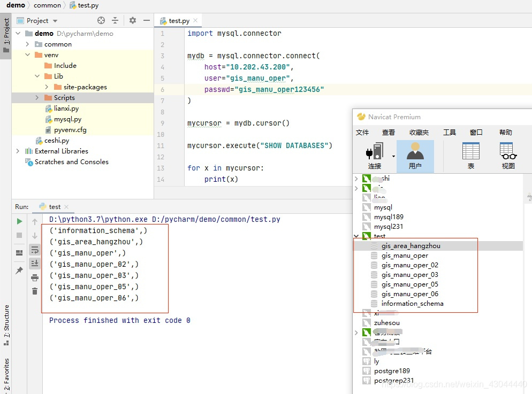
Task: Click the up arrow in Run toolbar
Action: click(35, 221)
